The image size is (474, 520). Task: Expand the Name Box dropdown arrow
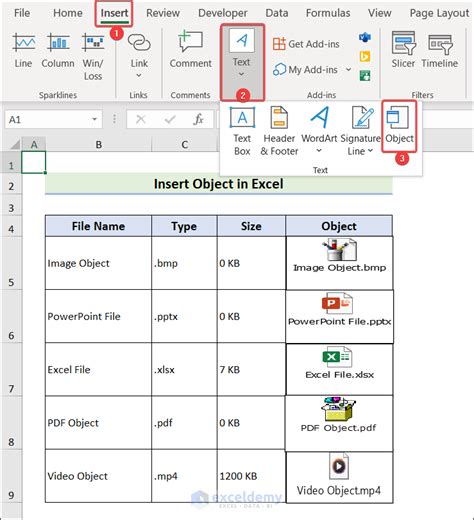click(x=95, y=119)
